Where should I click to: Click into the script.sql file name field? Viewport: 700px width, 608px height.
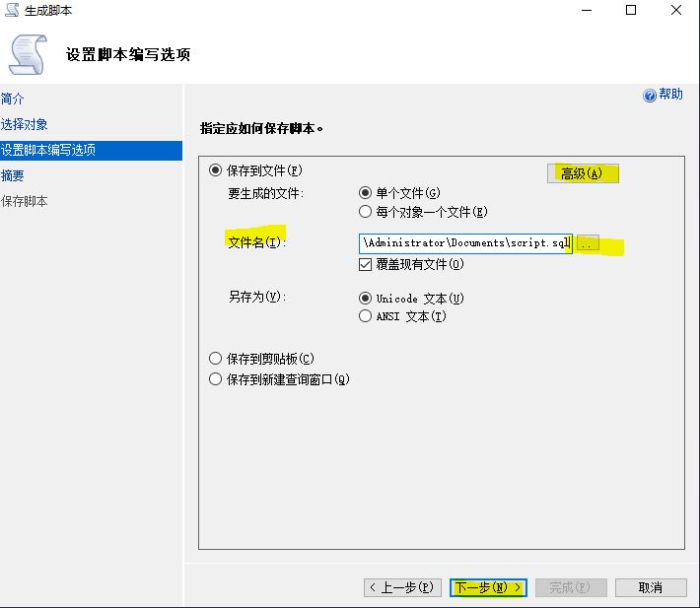tap(465, 243)
